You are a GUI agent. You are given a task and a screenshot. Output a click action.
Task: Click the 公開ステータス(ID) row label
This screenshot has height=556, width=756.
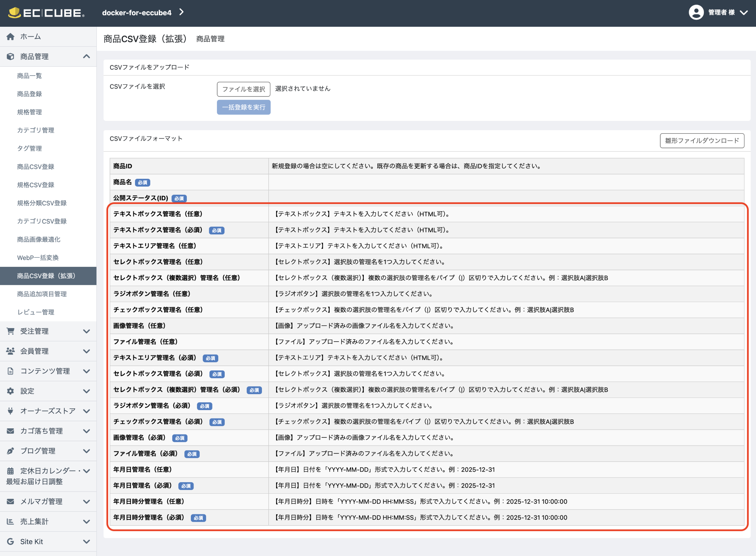(140, 198)
